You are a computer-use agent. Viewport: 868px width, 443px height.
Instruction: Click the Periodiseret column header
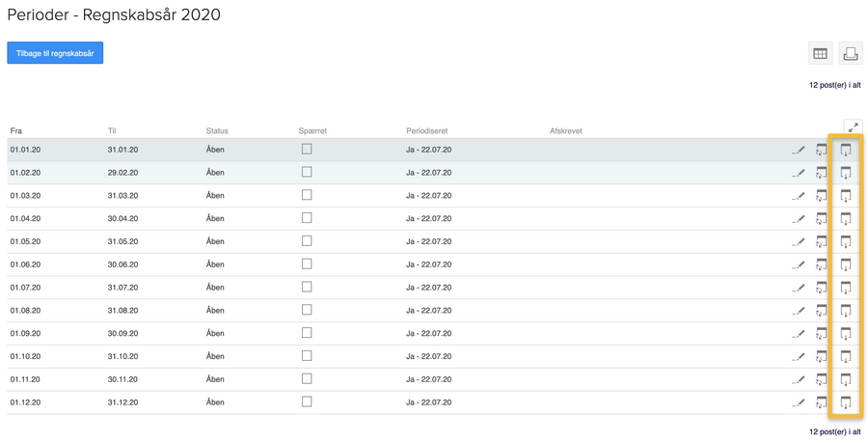tap(426, 131)
